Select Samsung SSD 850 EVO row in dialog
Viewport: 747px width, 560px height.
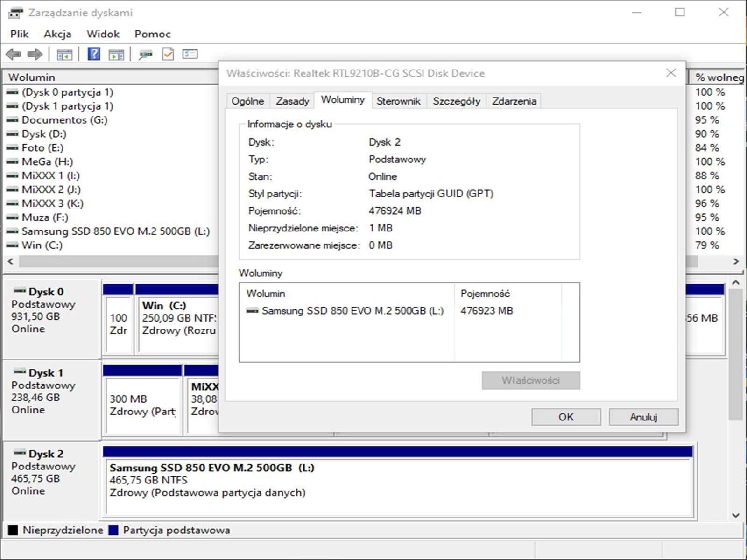pos(352,311)
